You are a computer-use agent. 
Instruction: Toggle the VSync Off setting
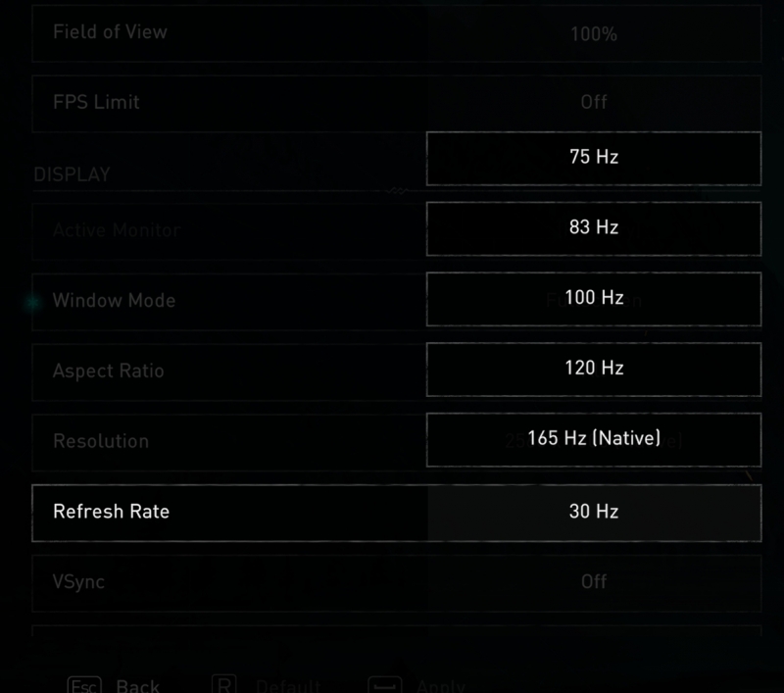[594, 581]
